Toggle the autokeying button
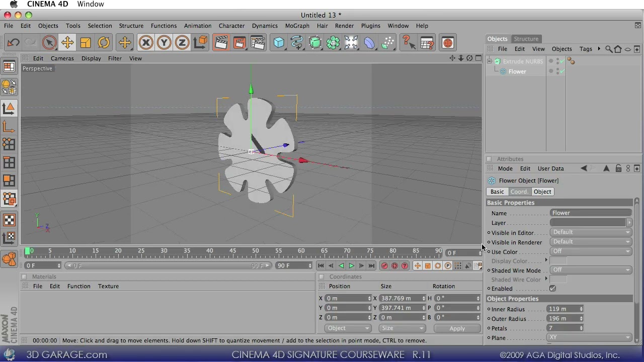The height and width of the screenshot is (362, 644). [x=395, y=265]
